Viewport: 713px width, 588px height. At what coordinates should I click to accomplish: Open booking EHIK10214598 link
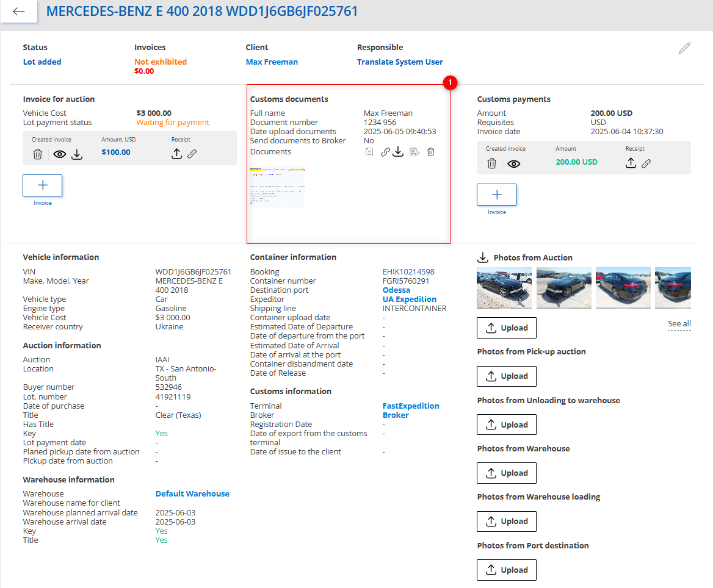[408, 271]
